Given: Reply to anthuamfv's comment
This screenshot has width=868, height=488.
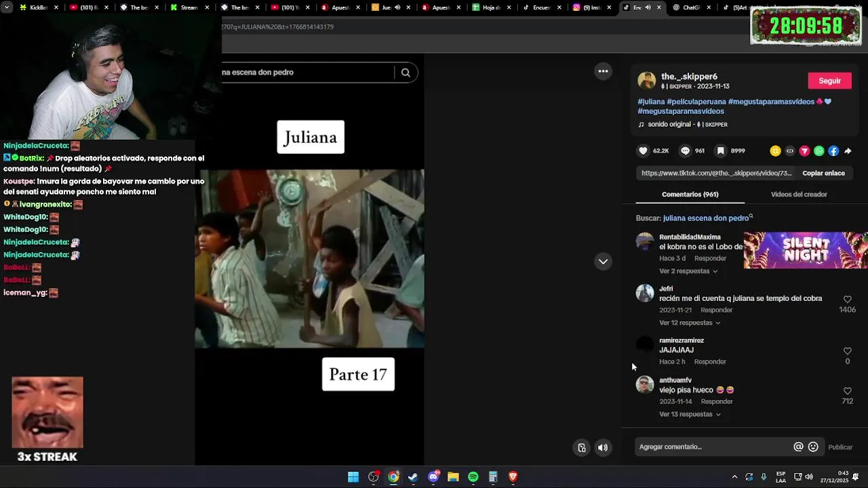Looking at the screenshot, I should point(716,401).
